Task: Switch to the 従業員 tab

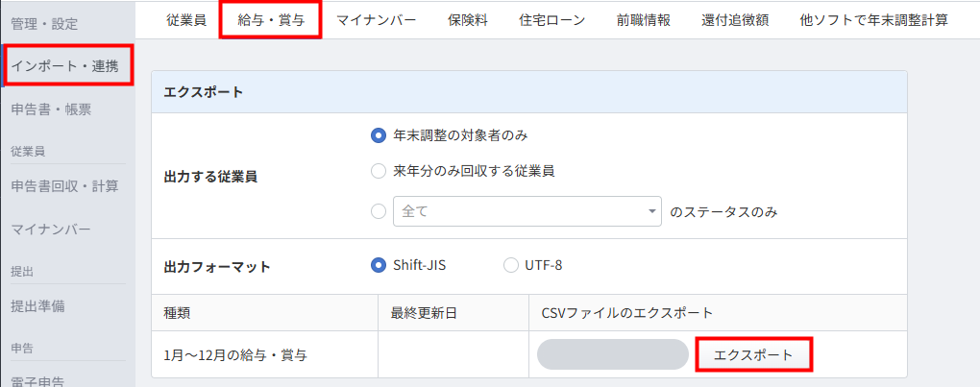Action: pyautogui.click(x=185, y=19)
